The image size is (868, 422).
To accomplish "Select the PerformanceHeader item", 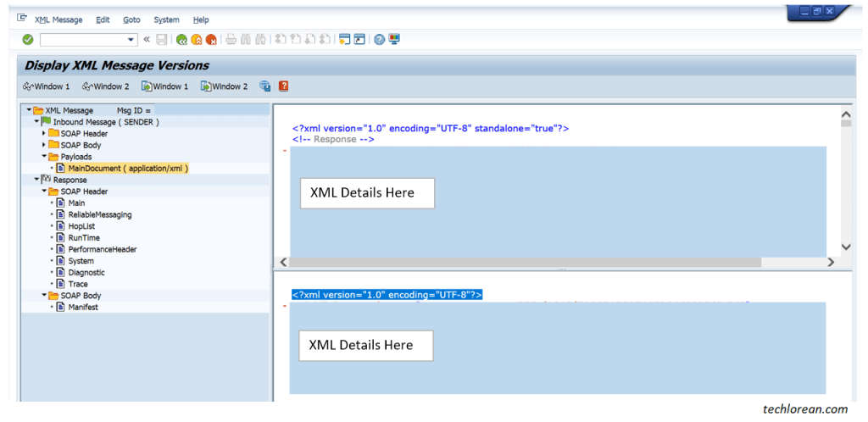I will 103,249.
